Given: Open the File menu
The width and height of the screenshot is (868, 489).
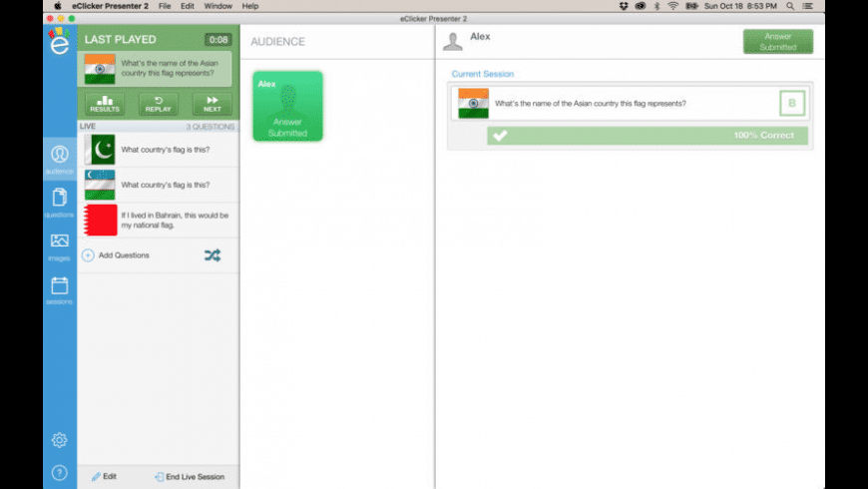Looking at the screenshot, I should point(165,6).
